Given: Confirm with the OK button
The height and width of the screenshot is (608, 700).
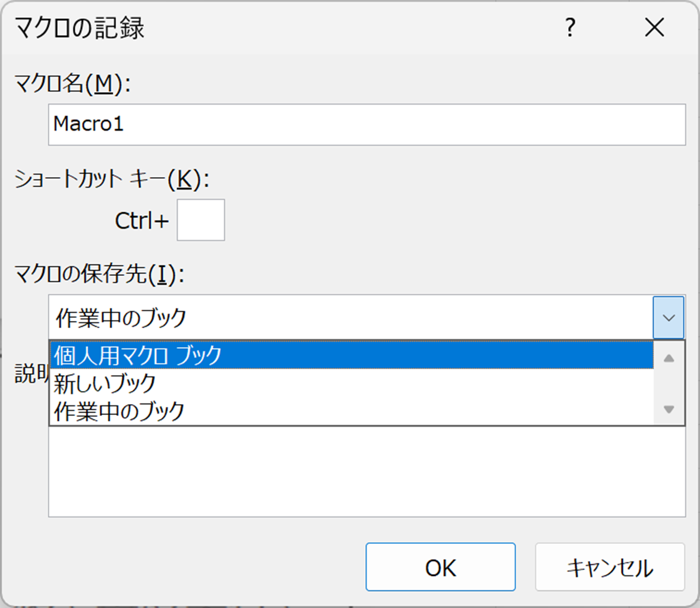Looking at the screenshot, I should [x=441, y=567].
